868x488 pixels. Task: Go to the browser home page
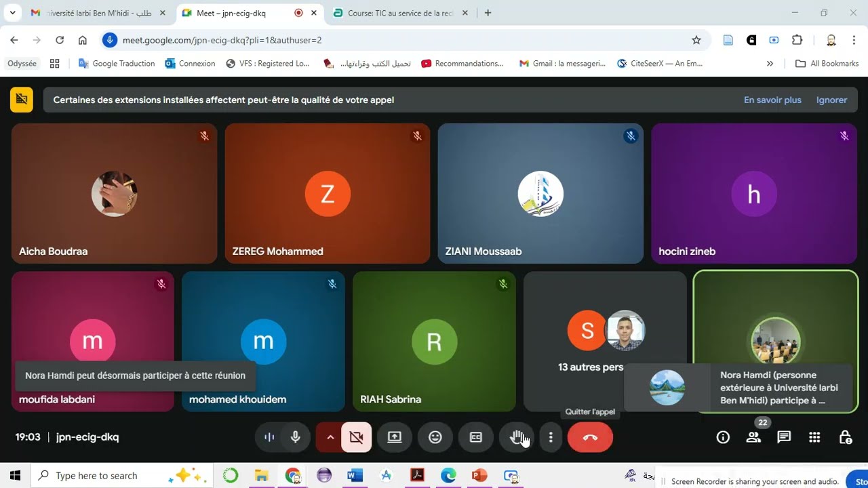(x=83, y=40)
